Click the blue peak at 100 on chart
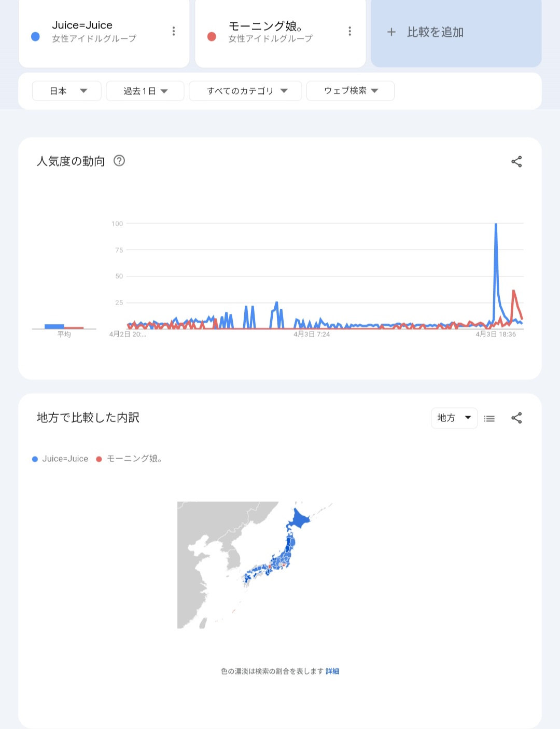560x729 pixels. click(496, 224)
